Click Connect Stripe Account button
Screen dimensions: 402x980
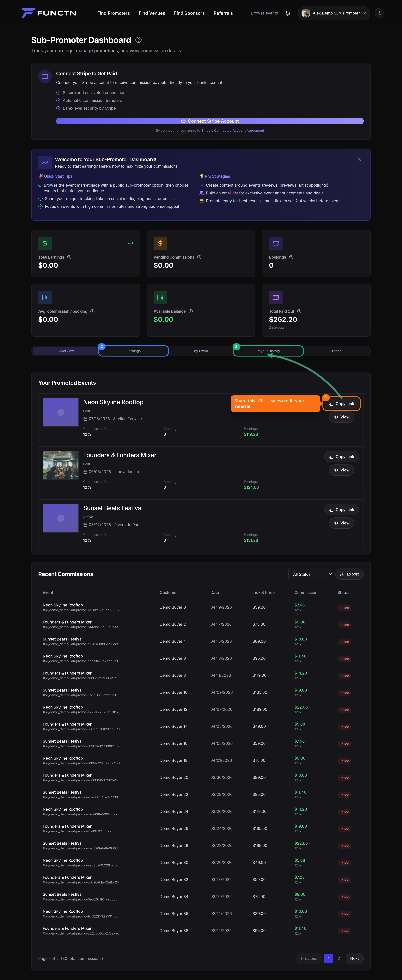(210, 121)
